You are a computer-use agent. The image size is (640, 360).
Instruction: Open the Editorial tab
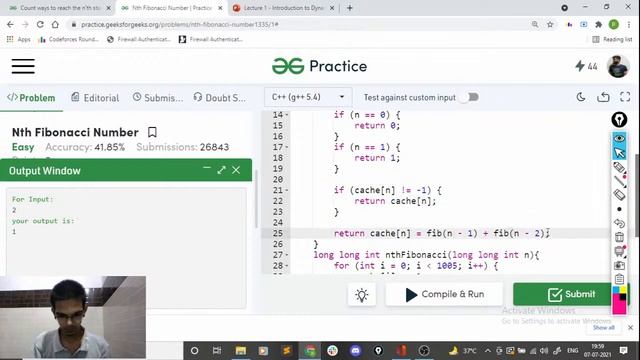95,98
